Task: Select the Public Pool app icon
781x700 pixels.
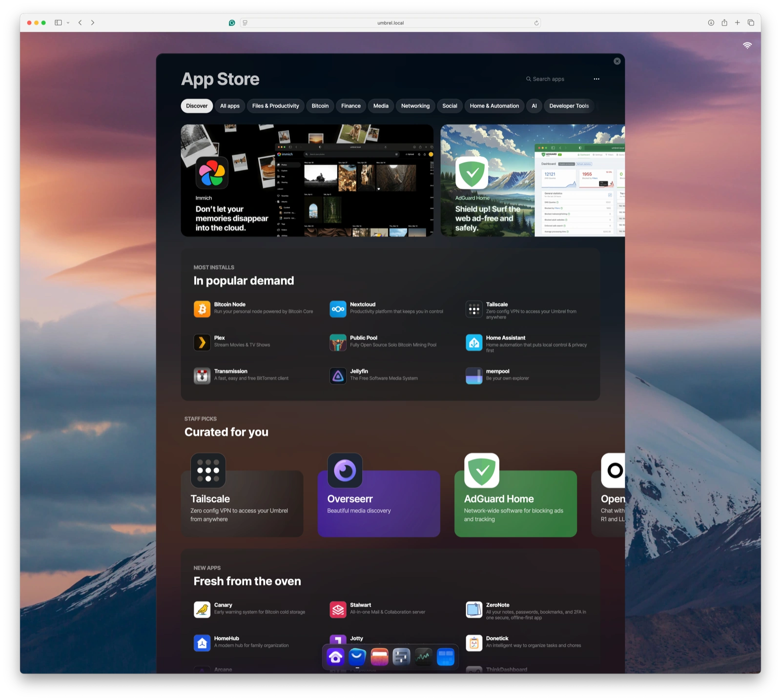Action: coord(338,342)
